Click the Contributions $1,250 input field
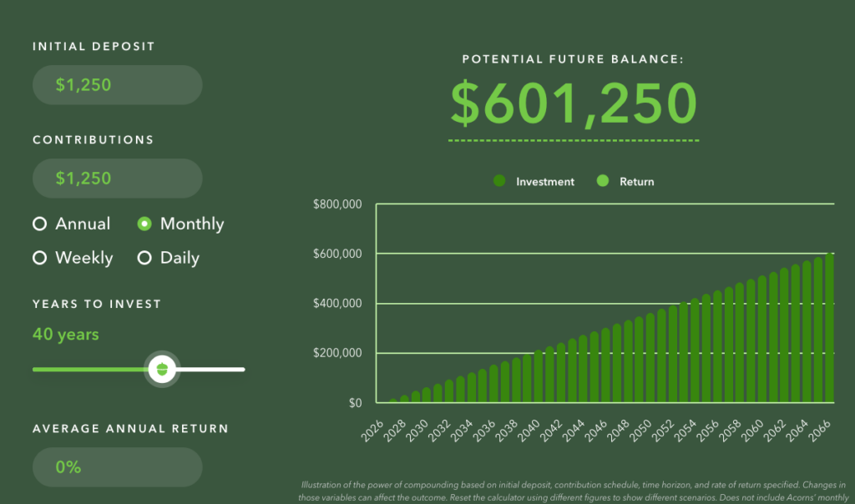The height and width of the screenshot is (504, 855). pyautogui.click(x=117, y=179)
